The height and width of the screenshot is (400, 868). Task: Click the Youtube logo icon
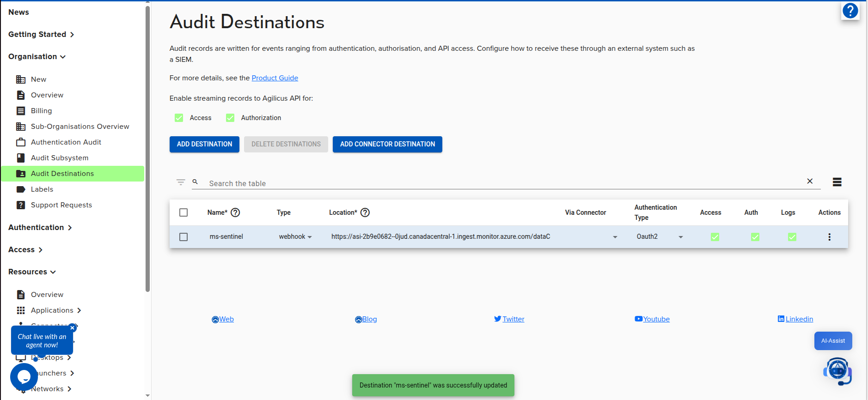tap(638, 319)
